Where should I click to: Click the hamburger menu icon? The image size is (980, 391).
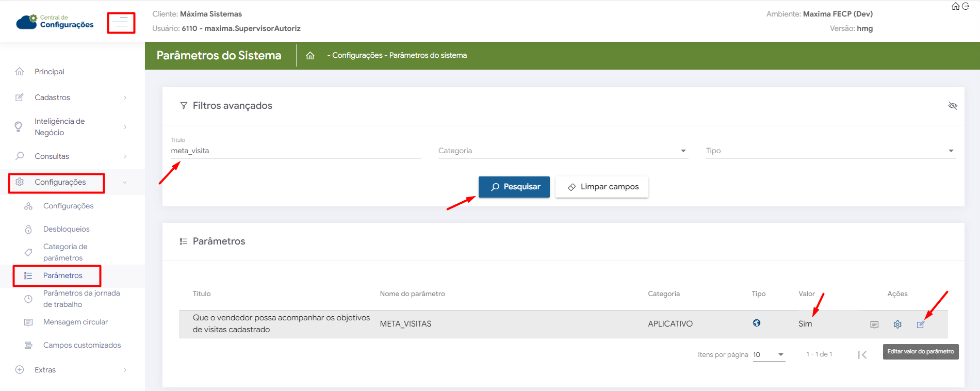(x=121, y=23)
